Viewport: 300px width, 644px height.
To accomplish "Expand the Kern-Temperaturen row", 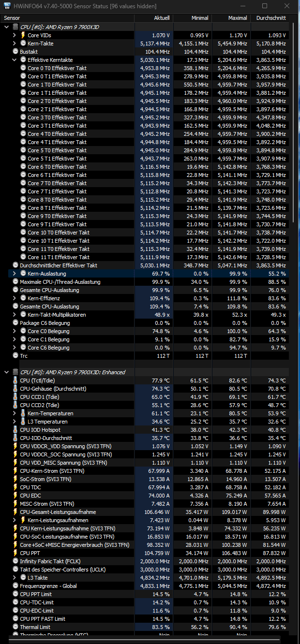I will [x=15, y=413].
